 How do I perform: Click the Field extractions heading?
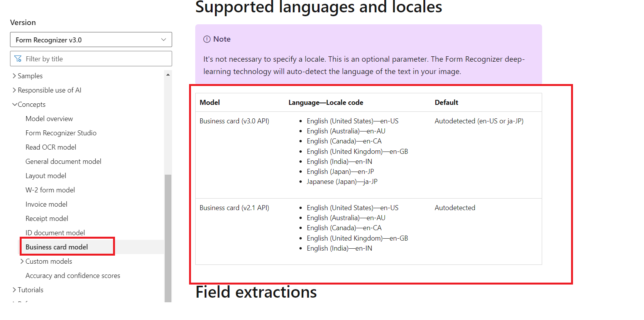click(256, 292)
